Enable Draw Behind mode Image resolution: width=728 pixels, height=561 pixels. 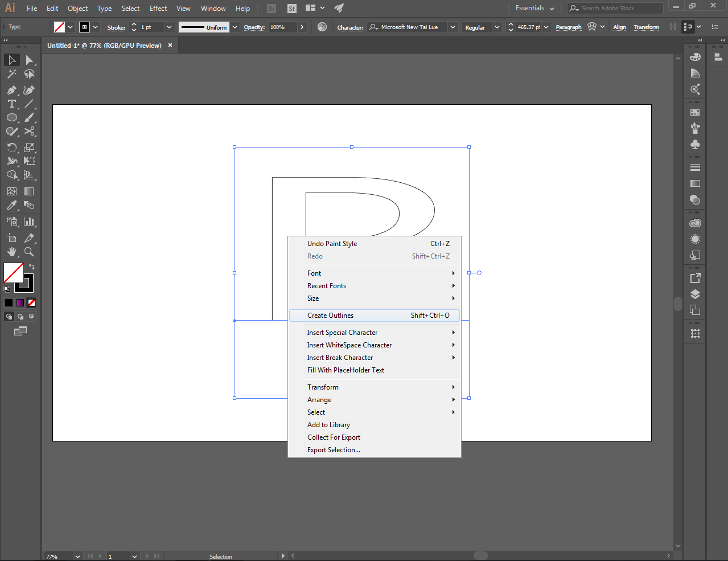point(20,317)
